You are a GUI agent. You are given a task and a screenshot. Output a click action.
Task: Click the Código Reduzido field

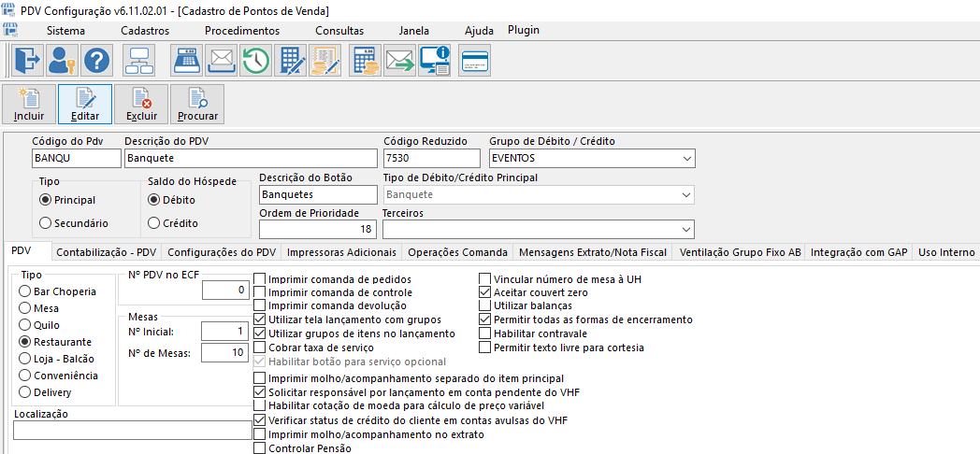click(x=431, y=158)
